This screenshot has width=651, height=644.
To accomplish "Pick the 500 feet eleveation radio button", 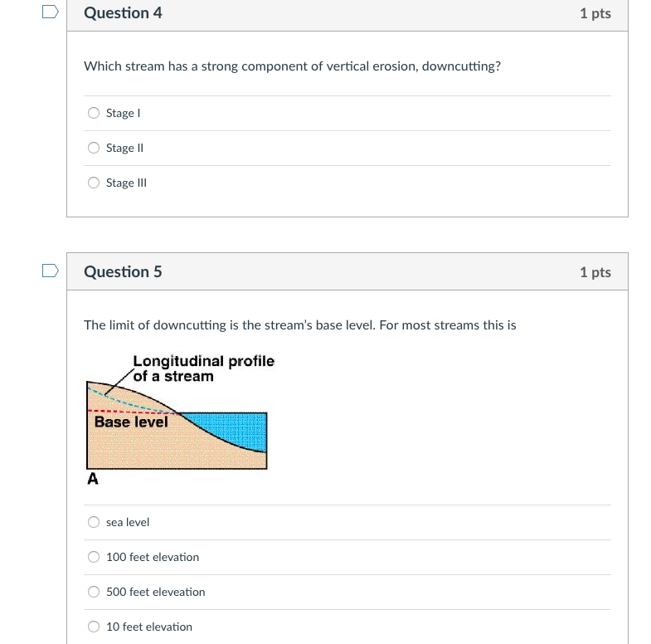I will click(x=95, y=592).
